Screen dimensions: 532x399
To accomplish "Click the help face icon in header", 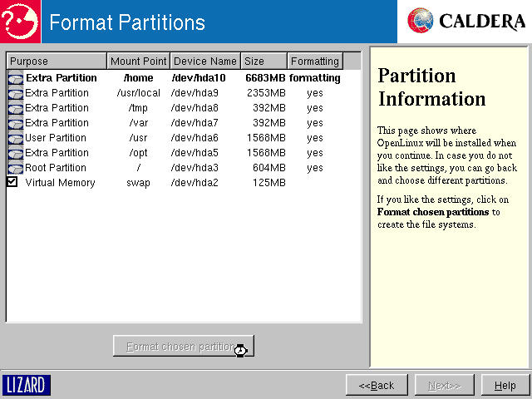I will pyautogui.click(x=20, y=22).
